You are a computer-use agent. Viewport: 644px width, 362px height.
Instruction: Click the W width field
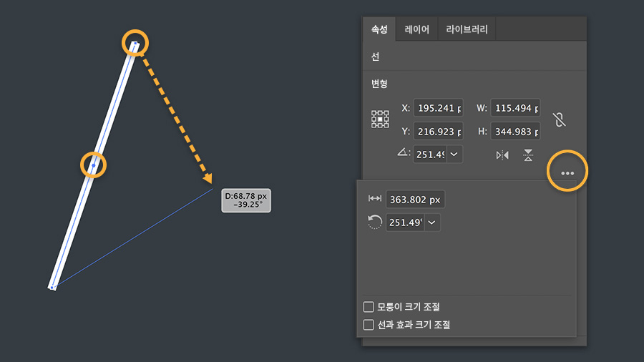tap(515, 108)
